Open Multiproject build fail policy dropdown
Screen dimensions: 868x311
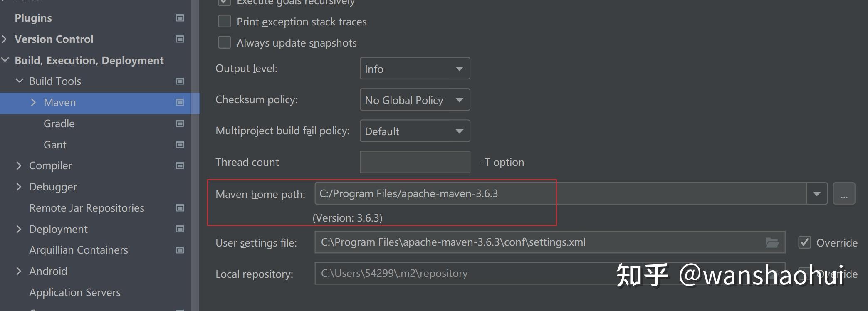(415, 131)
